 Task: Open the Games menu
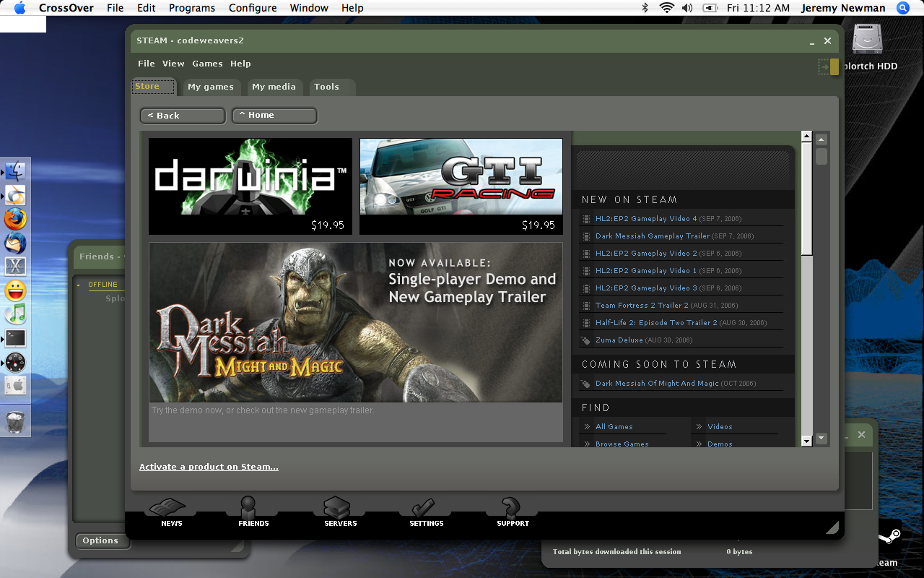tap(207, 64)
